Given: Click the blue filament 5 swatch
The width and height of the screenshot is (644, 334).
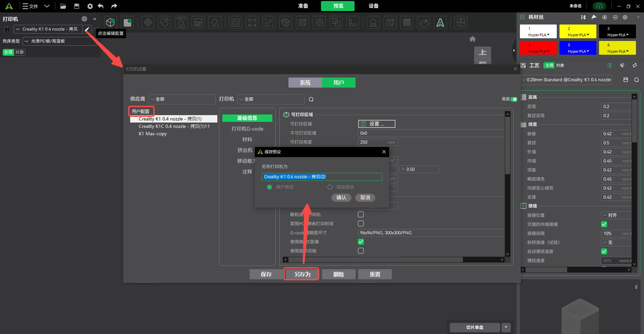Looking at the screenshot, I should 578,48.
